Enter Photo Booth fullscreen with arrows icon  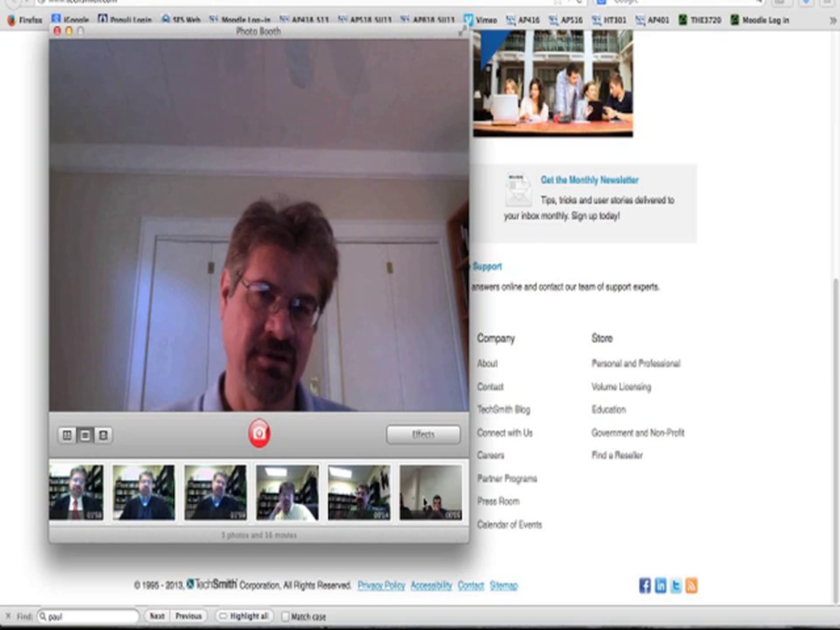pos(462,31)
